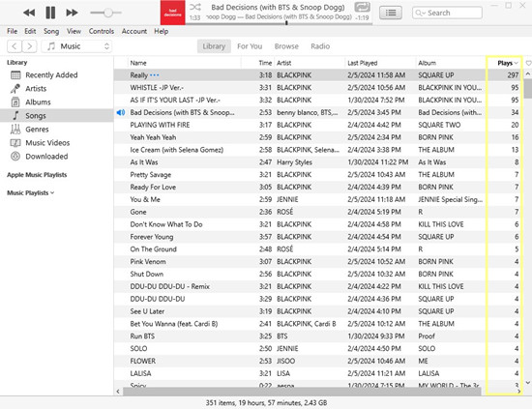
Task: Open the Edit menu
Action: (x=30, y=31)
